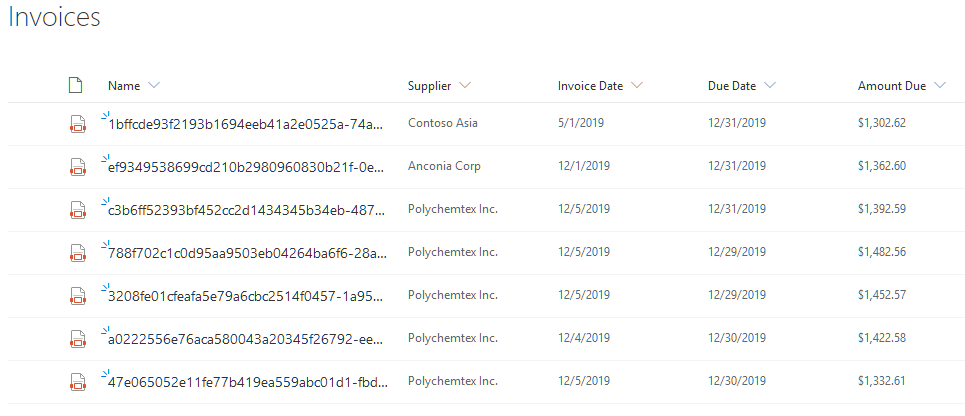The height and width of the screenshot is (416, 965).
Task: Open the file starting with 47e065052e11
Action: pyautogui.click(x=245, y=382)
